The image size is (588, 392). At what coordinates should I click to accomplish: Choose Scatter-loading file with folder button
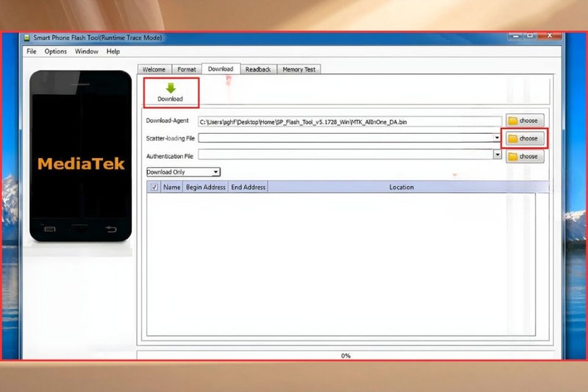pyautogui.click(x=525, y=138)
